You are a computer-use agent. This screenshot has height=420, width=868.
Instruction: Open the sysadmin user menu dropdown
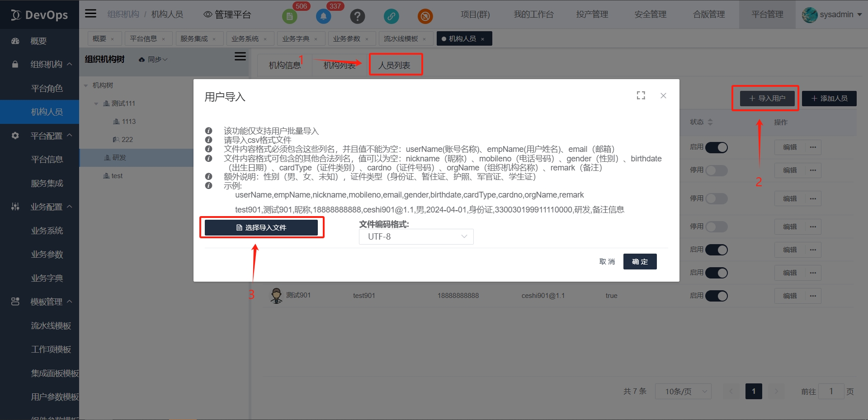(x=832, y=14)
